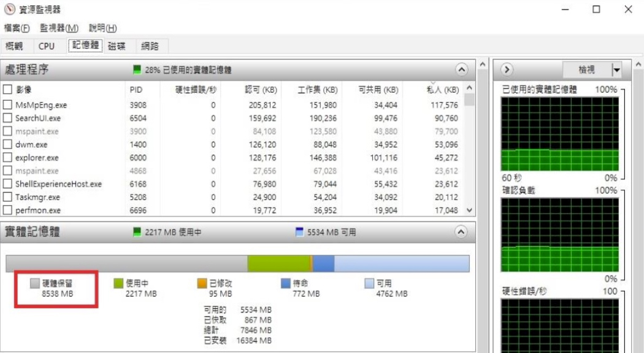Check the mspaint.exe PID 3900 checkbox

coord(7,131)
